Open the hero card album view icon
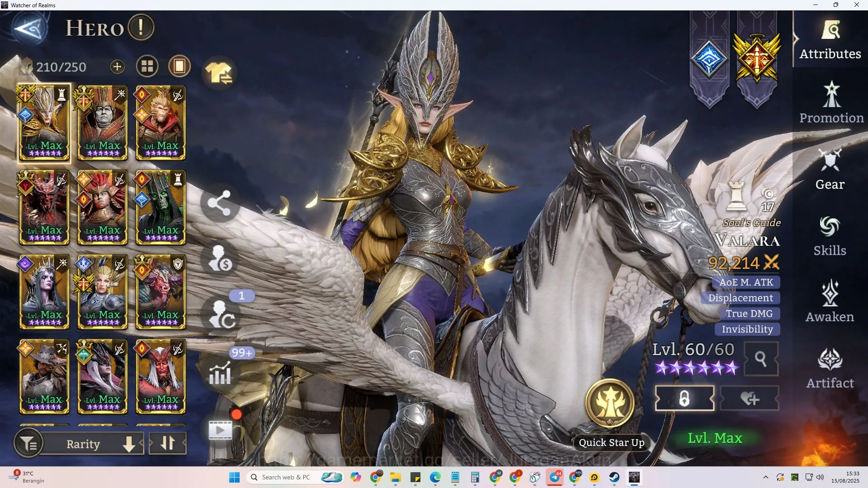Screen dimensions: 868x488 click(179, 66)
